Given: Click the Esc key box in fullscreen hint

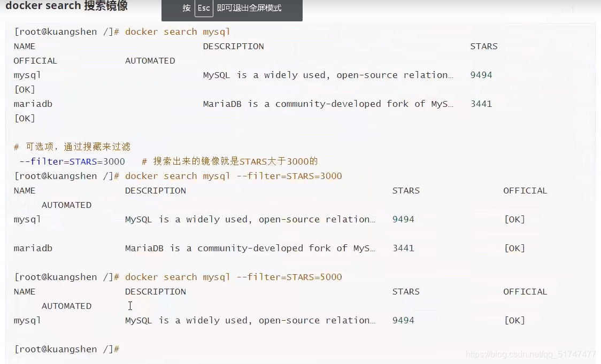Looking at the screenshot, I should click(204, 8).
